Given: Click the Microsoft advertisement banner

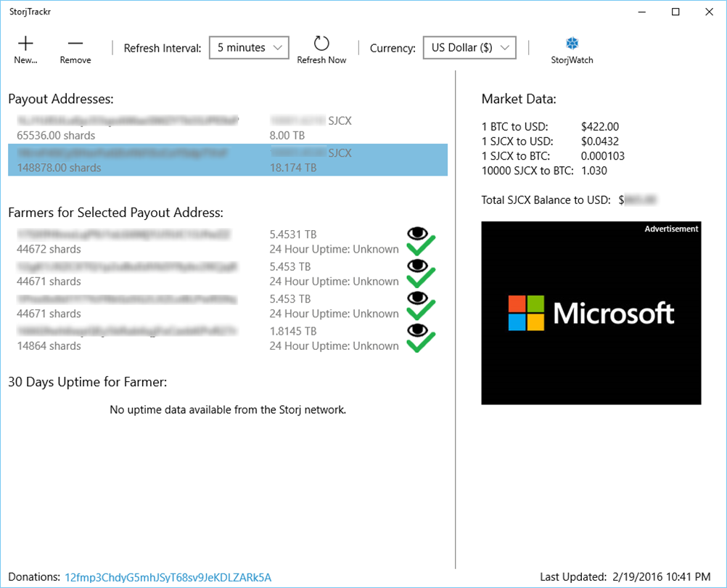Looking at the screenshot, I should [x=591, y=313].
